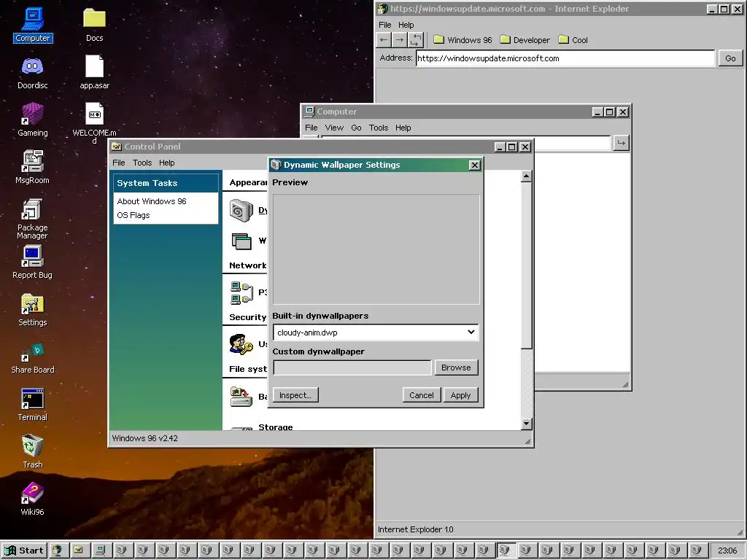Click the Inspect... button

pos(295,395)
